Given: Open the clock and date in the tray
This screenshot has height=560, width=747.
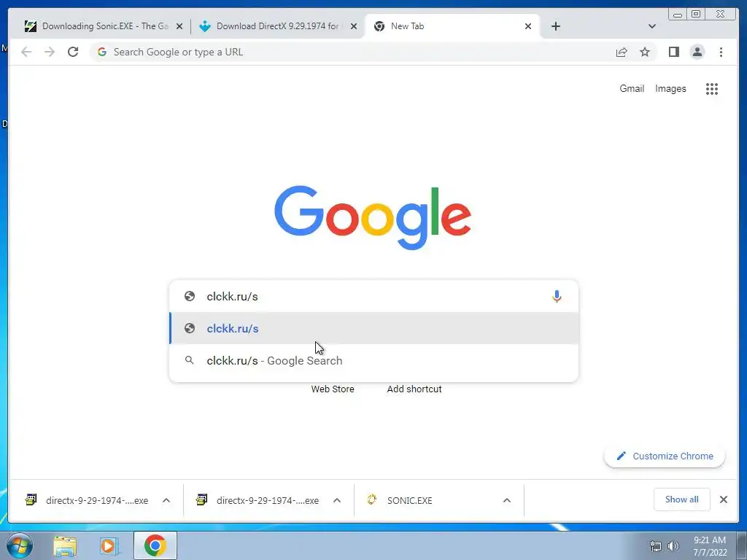Looking at the screenshot, I should coord(710,546).
